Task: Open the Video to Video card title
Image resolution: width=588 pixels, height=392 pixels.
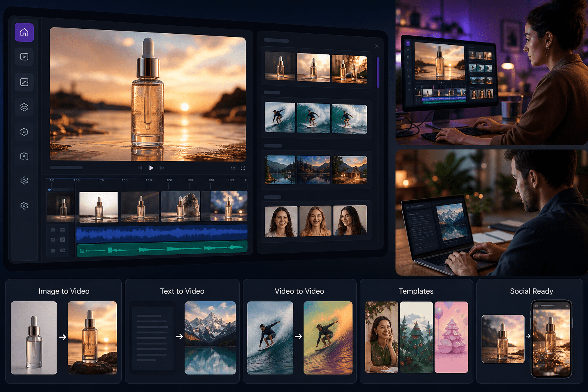Action: 299,291
